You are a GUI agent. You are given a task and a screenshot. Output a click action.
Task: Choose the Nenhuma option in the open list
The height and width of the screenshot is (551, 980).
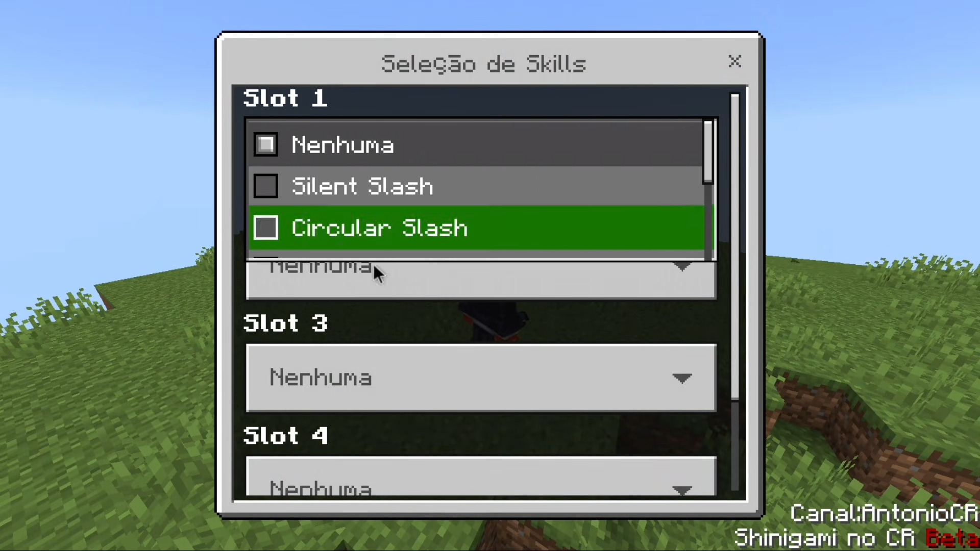[x=476, y=145]
